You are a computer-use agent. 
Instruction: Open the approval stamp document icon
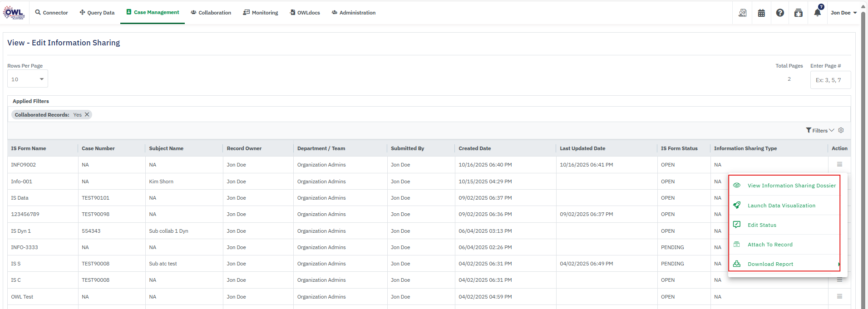coord(743,13)
